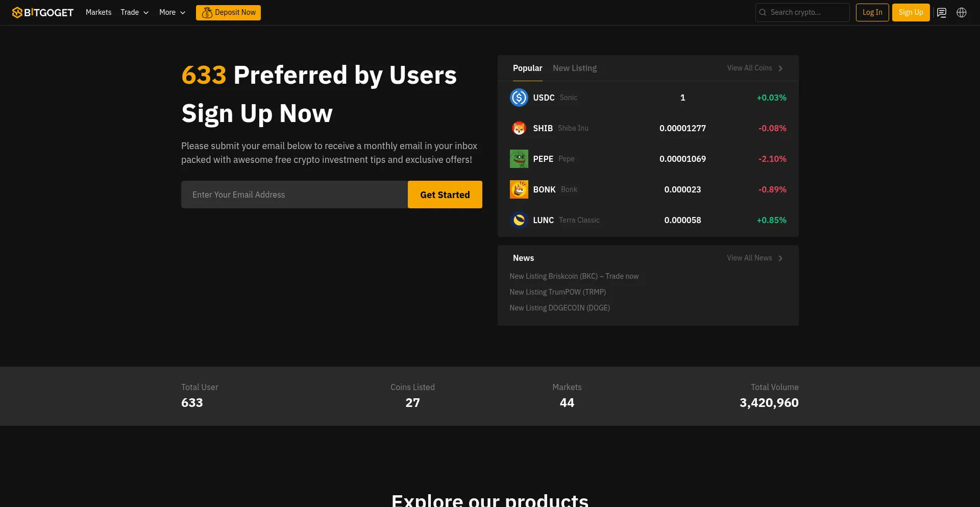The width and height of the screenshot is (980, 507).
Task: Switch to the New Listing tab
Action: (574, 68)
